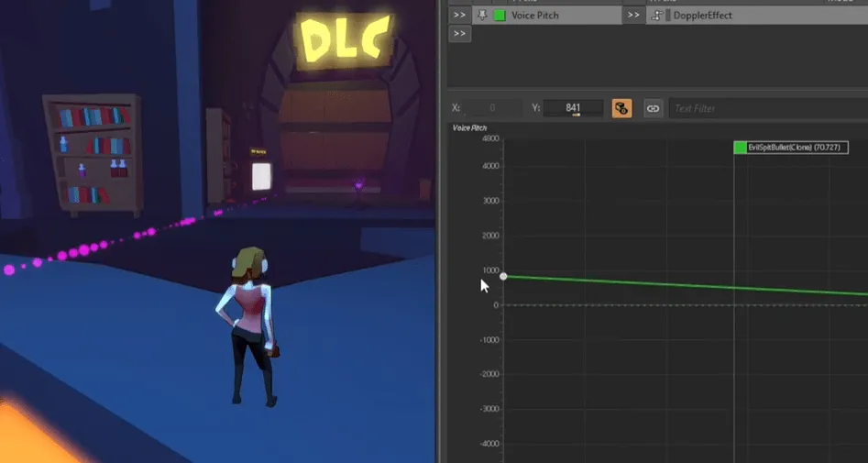The width and height of the screenshot is (868, 463).
Task: Click the Y value field showing 841
Action: click(x=573, y=108)
